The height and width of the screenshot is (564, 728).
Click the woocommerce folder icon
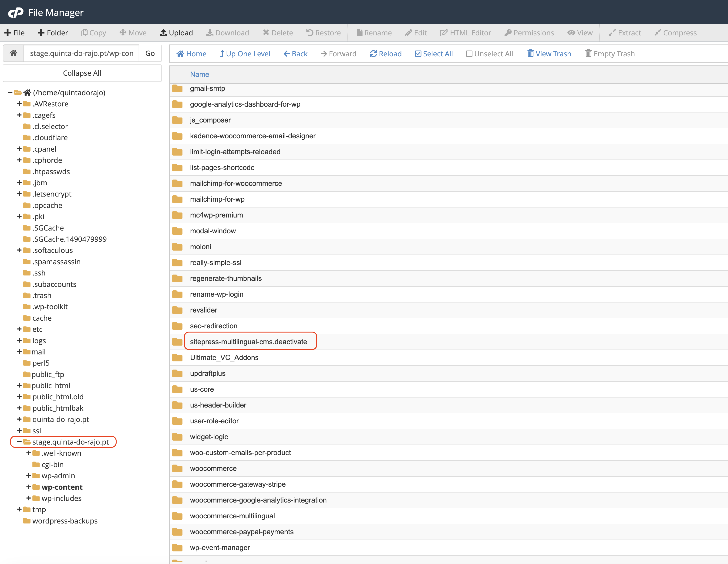click(x=177, y=469)
